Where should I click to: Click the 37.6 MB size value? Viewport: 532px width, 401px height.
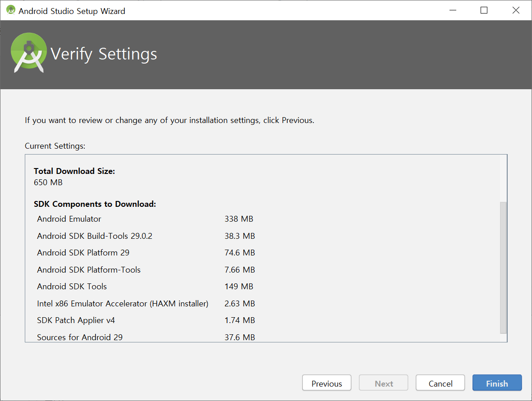[239, 337]
